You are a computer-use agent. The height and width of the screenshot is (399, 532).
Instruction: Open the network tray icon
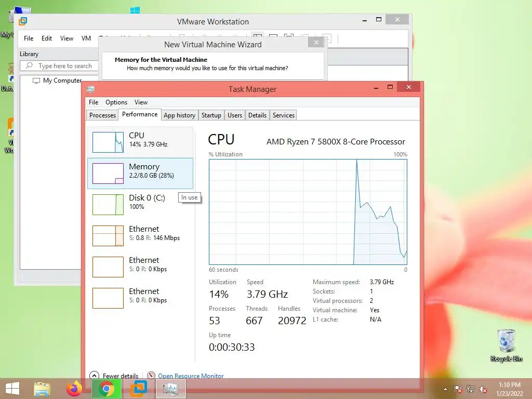[x=471, y=389]
